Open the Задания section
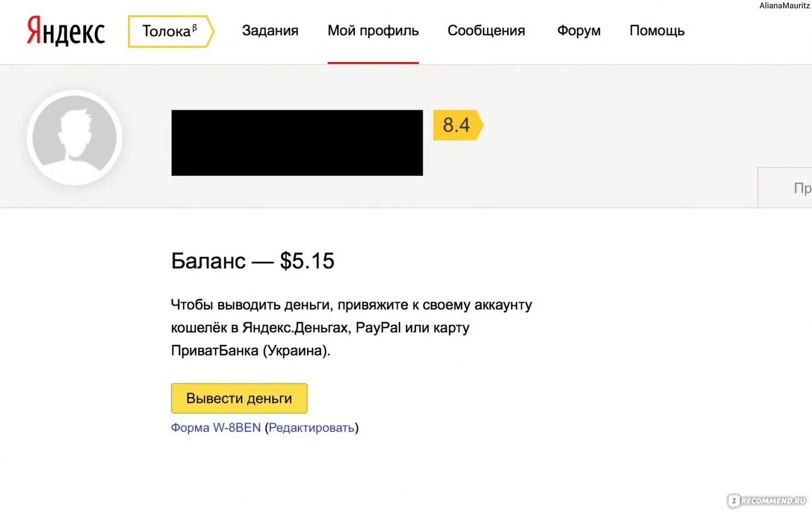The width and height of the screenshot is (812, 513). pyautogui.click(x=270, y=31)
